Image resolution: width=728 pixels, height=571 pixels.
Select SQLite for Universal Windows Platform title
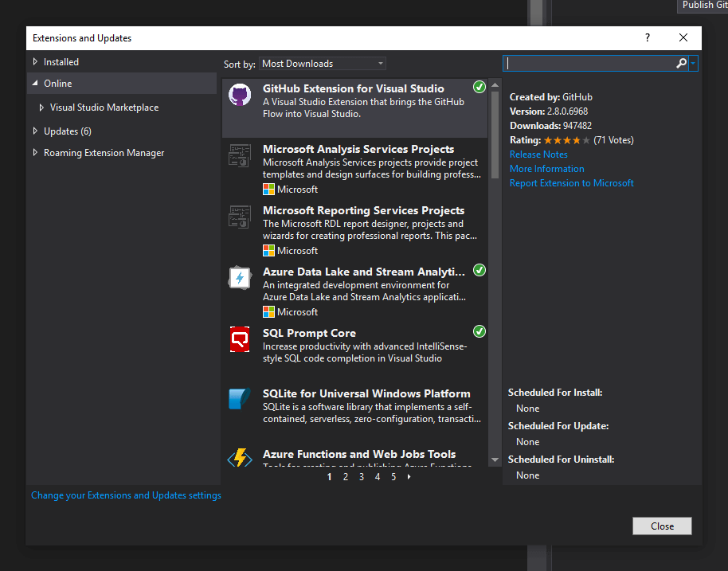(x=366, y=393)
